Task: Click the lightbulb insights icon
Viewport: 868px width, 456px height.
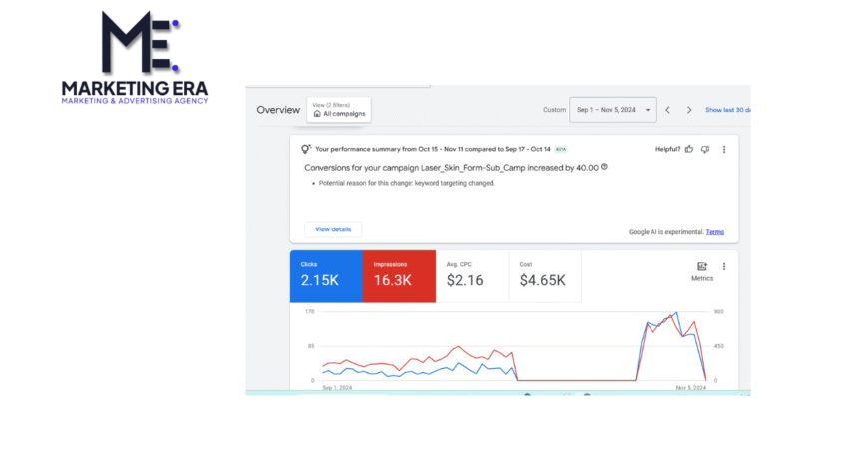Action: [306, 149]
